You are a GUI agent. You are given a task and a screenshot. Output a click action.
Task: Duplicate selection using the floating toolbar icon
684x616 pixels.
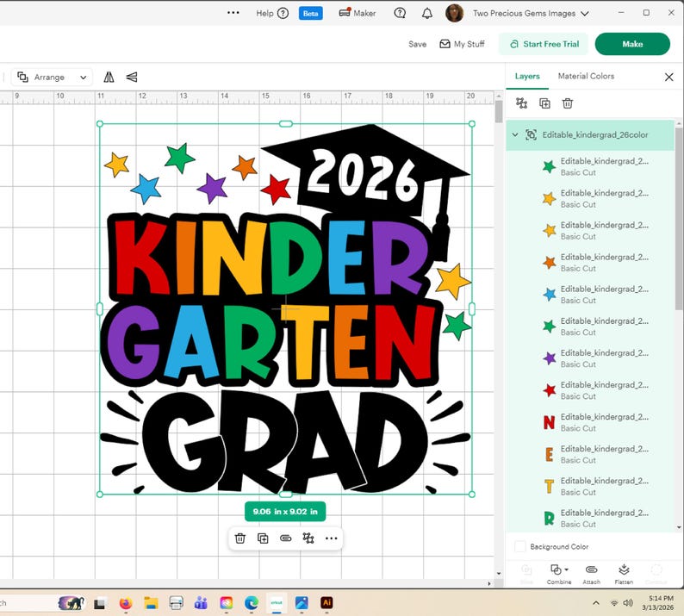[263, 538]
